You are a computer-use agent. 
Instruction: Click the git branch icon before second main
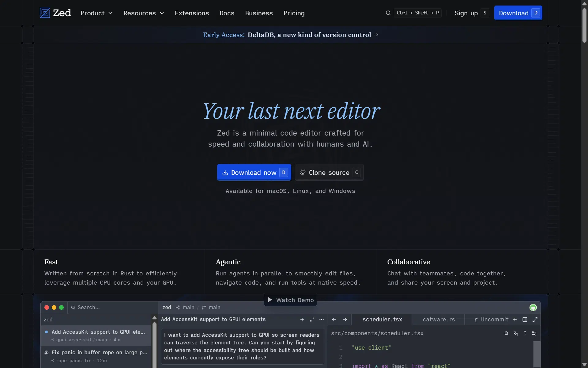[204, 308]
